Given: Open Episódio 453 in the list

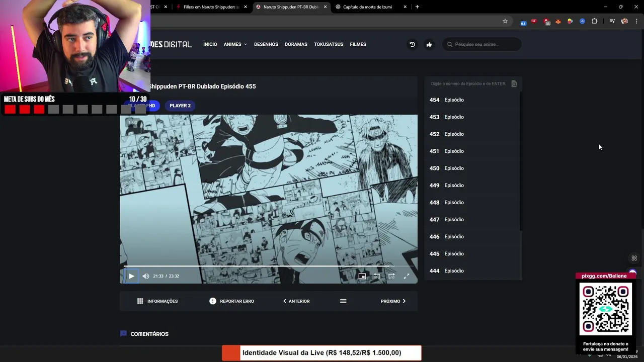Looking at the screenshot, I should click(x=472, y=117).
